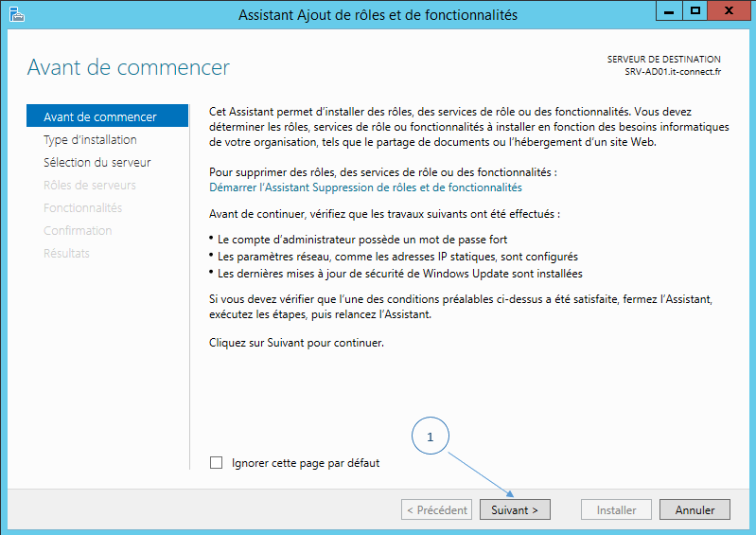This screenshot has width=756, height=535.
Task: Cancel the wizard with 'Annuler'
Action: coord(694,509)
